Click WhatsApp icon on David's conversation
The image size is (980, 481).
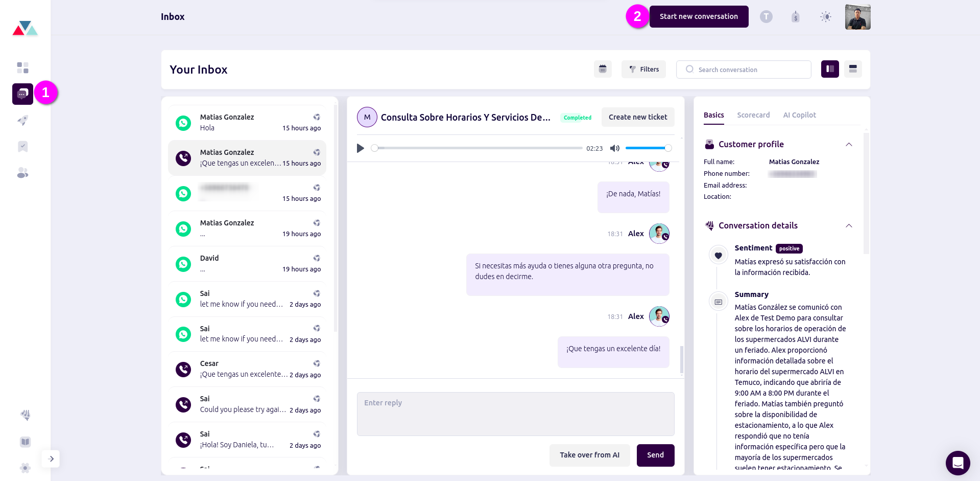click(x=183, y=264)
